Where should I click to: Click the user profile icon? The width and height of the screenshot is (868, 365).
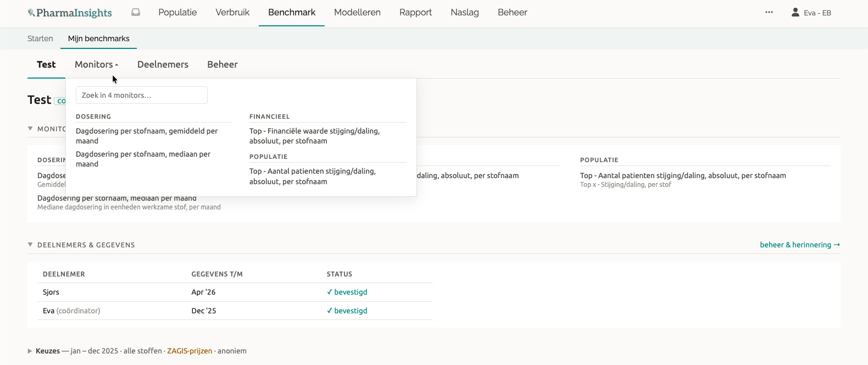pos(795,12)
